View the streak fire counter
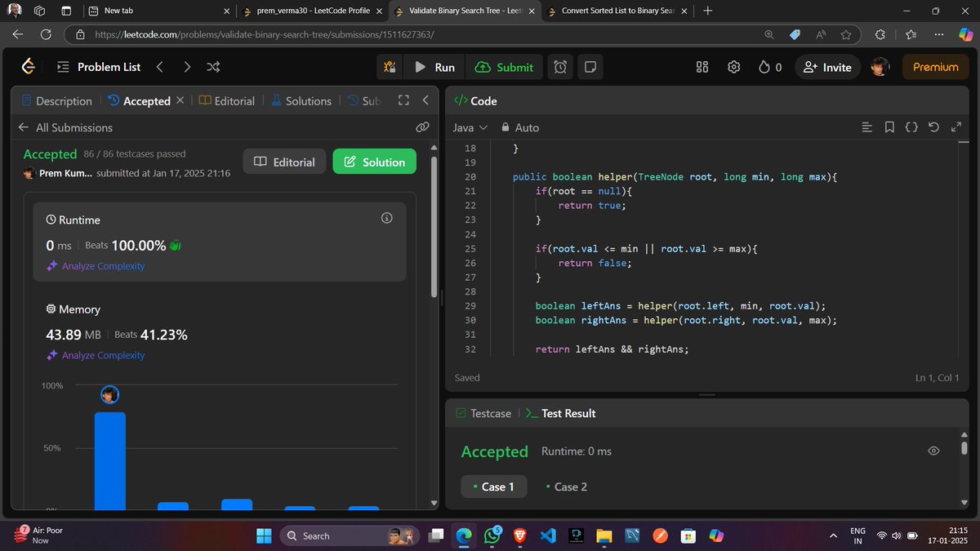This screenshot has height=551, width=980. (770, 67)
